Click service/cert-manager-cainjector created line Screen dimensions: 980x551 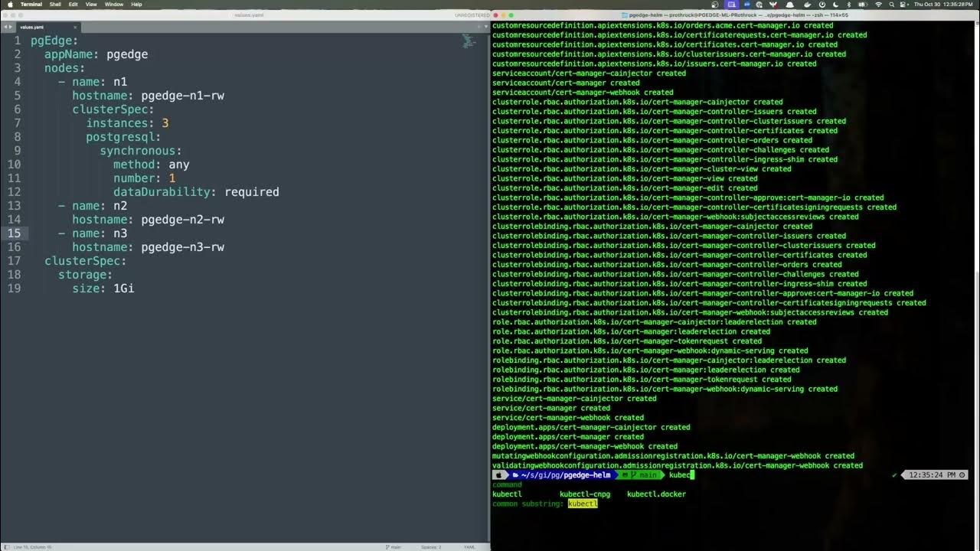(x=574, y=399)
